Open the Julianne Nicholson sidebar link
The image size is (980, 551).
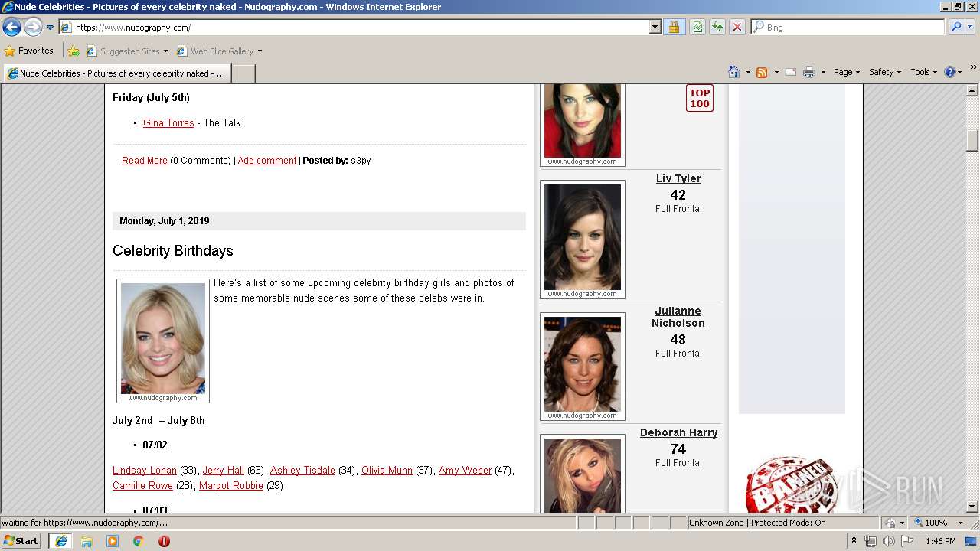[678, 317]
